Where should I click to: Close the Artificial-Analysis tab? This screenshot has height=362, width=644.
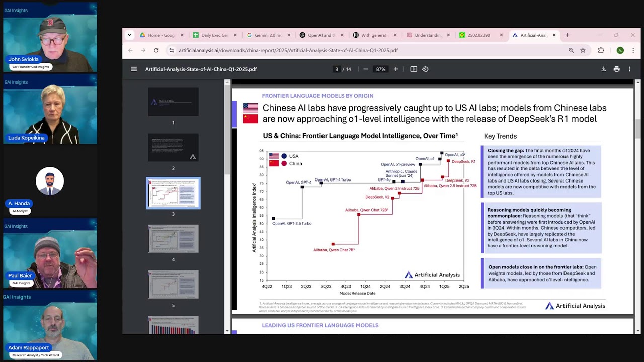pyautogui.click(x=554, y=35)
